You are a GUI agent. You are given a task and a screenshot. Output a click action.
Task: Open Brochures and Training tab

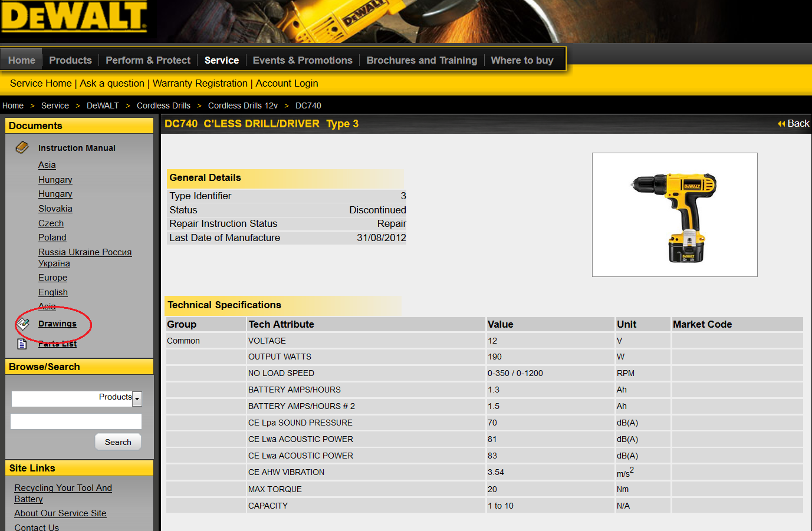click(x=422, y=60)
